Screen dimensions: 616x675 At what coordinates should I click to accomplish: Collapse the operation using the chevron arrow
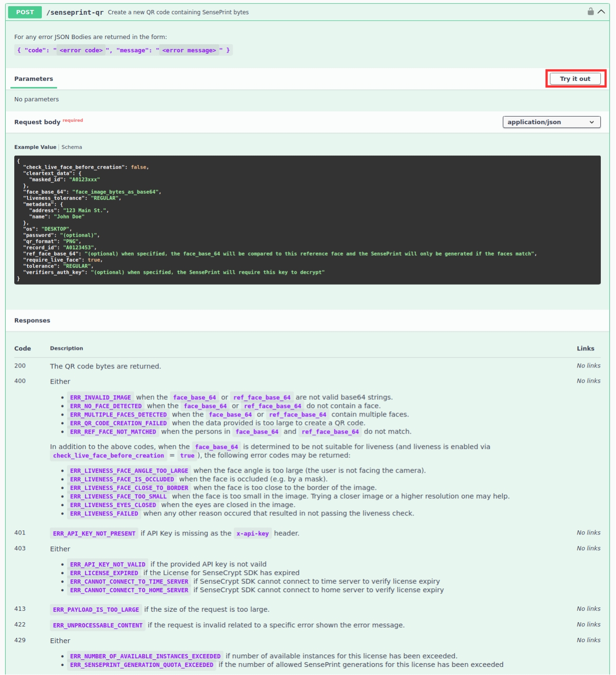pyautogui.click(x=601, y=11)
